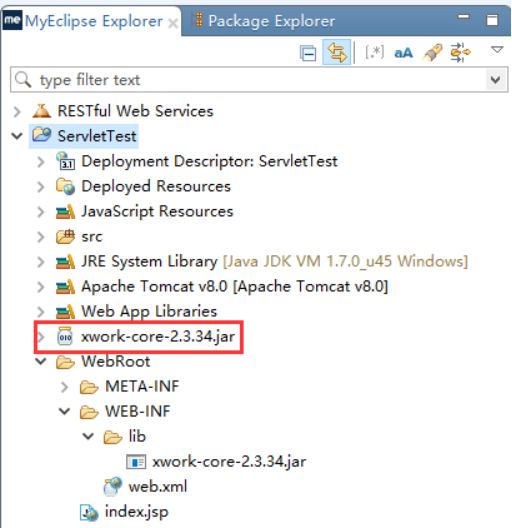Select index.jsp file icon
This screenshot has width=512, height=528.
click(x=89, y=512)
